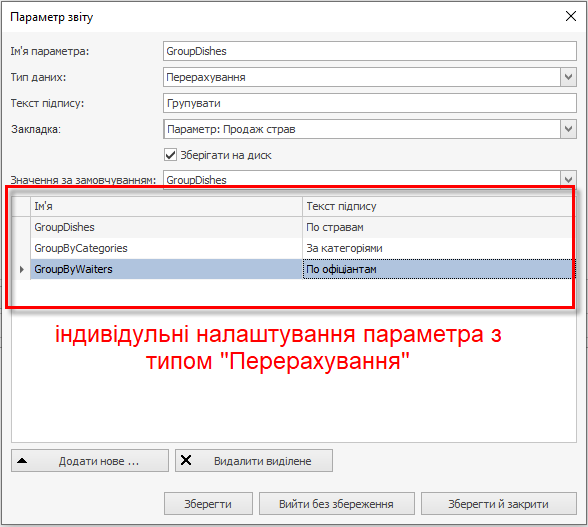This screenshot has width=588, height=527.
Task: Expand the Закладка combo box
Action: click(568, 129)
